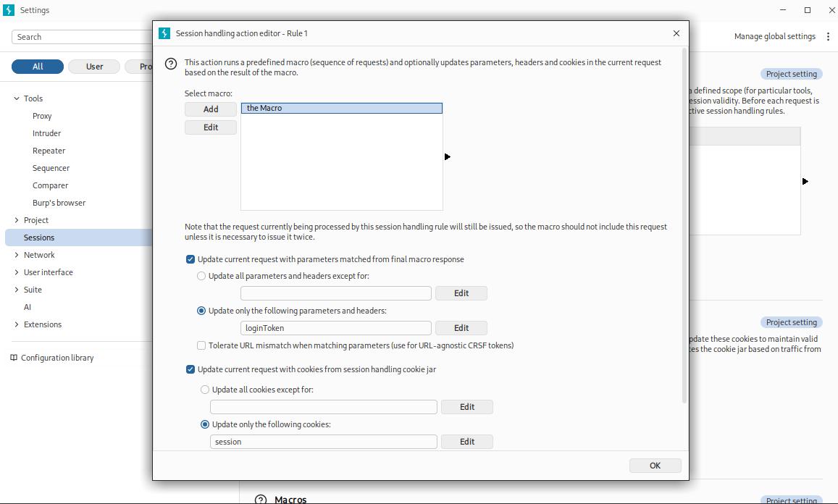The height and width of the screenshot is (504, 838).
Task: Click Add to create new macro
Action: point(211,109)
